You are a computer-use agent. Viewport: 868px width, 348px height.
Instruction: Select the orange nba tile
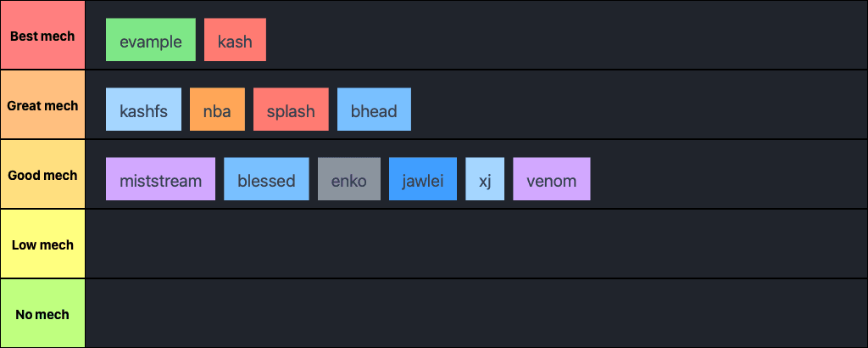[x=217, y=109]
